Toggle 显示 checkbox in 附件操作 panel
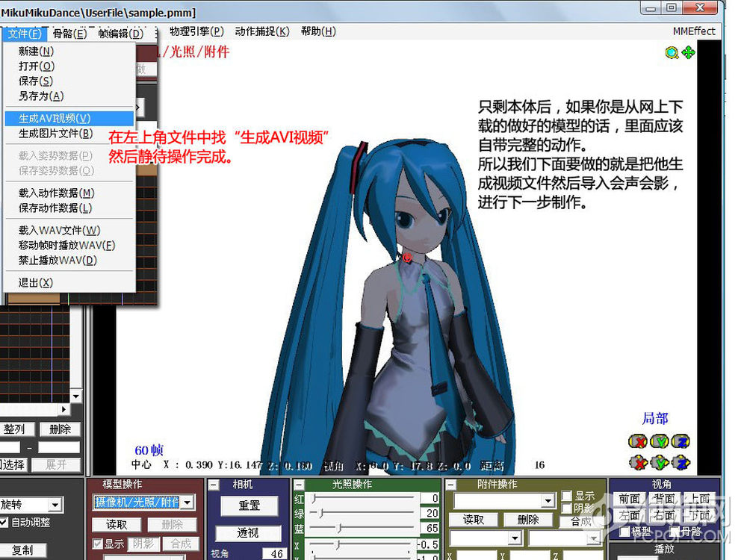The width and height of the screenshot is (747, 560). (x=566, y=496)
